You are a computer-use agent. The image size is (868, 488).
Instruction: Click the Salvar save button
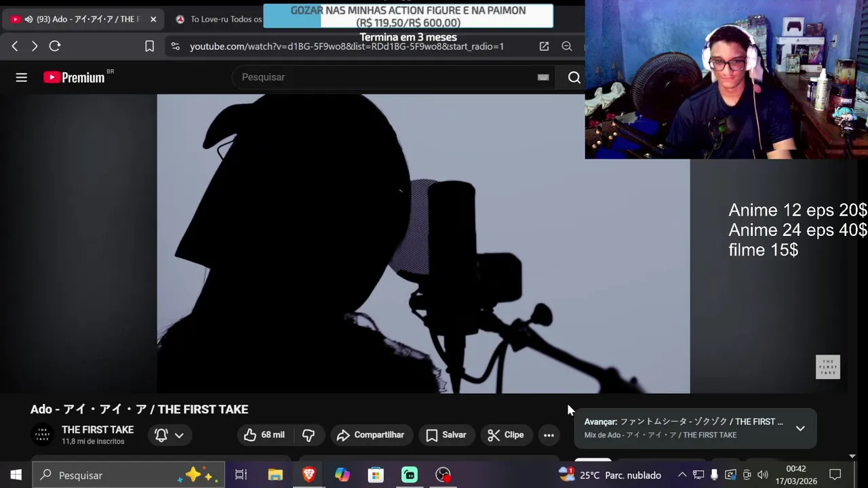point(446,435)
